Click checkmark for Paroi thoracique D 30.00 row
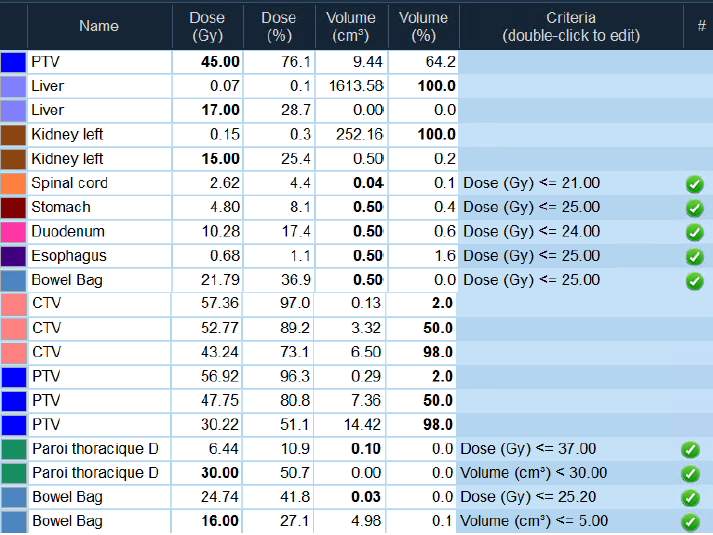This screenshot has width=713, height=535. click(x=690, y=474)
